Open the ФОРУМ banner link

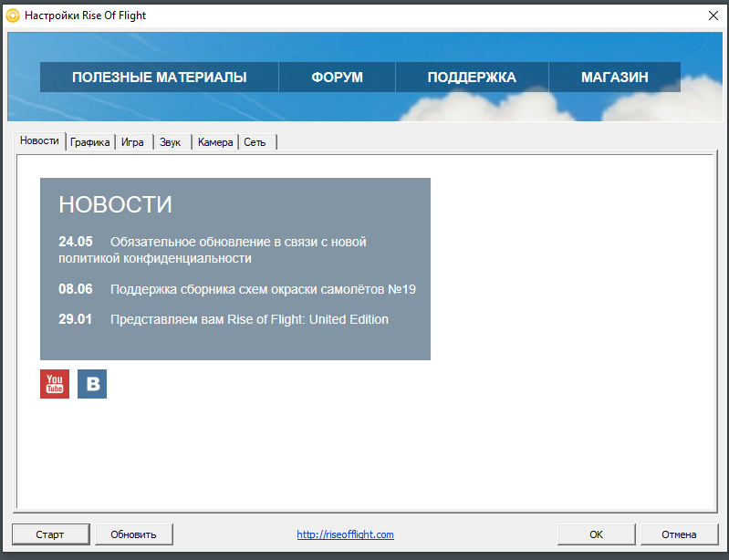click(x=337, y=78)
